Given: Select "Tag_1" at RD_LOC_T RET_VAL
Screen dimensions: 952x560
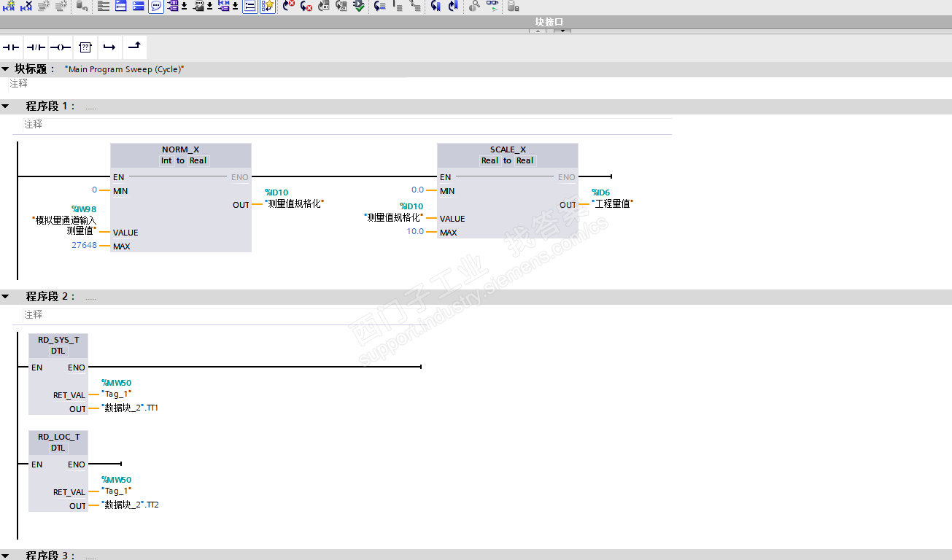Looking at the screenshot, I should [116, 491].
